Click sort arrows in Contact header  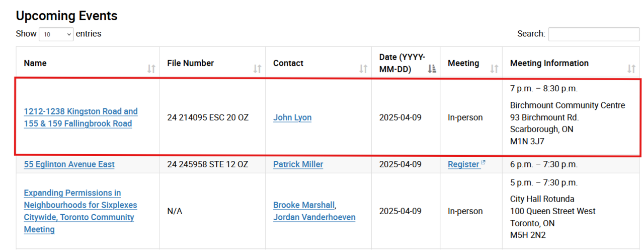click(x=363, y=69)
